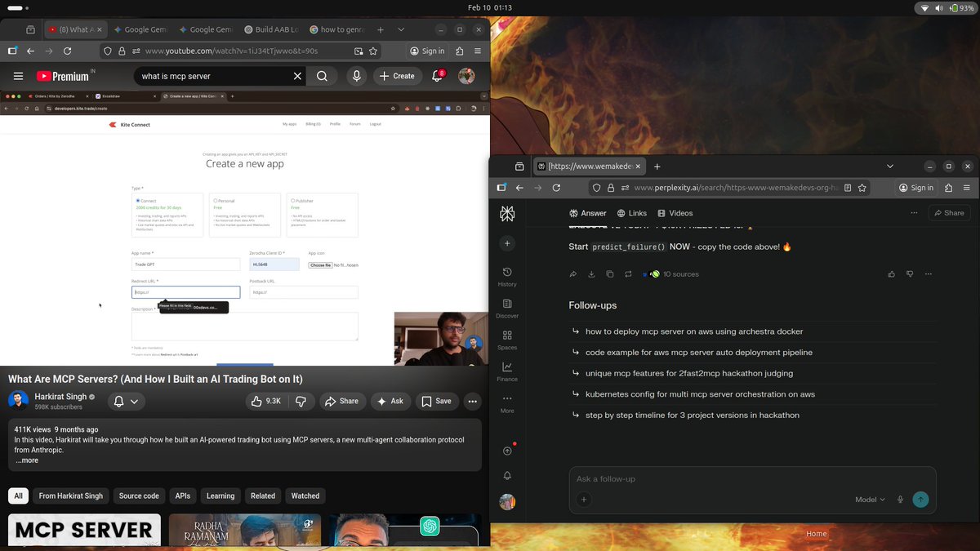Save the video to a playlist
This screenshot has width=980, height=551.
tap(437, 401)
